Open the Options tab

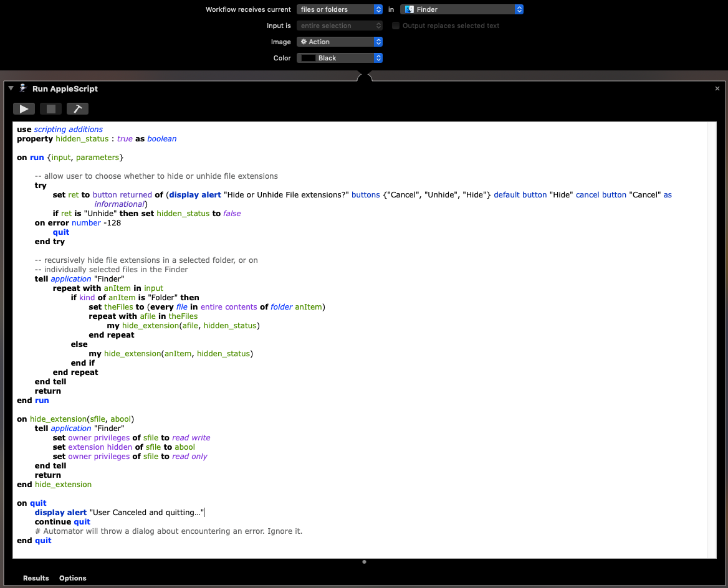click(x=72, y=578)
